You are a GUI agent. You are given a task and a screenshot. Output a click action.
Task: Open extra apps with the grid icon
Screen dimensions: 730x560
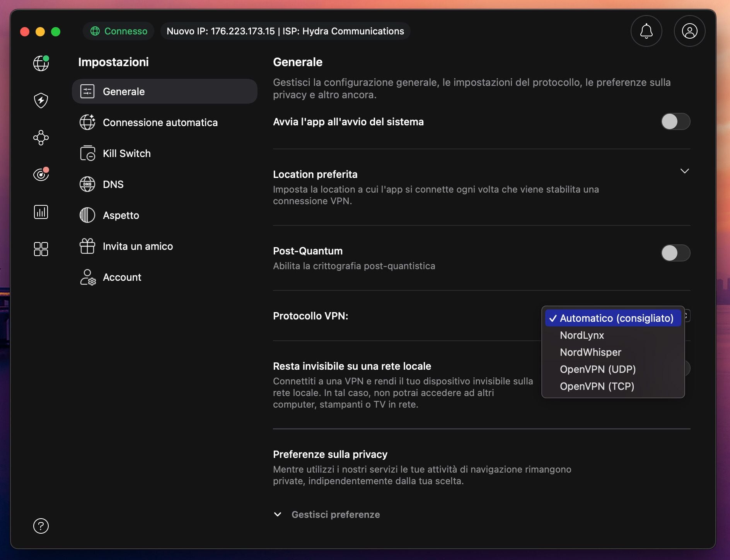click(41, 249)
